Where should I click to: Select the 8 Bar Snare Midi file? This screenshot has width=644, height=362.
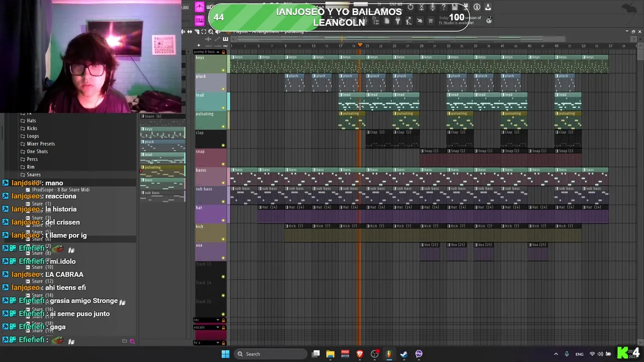60,190
